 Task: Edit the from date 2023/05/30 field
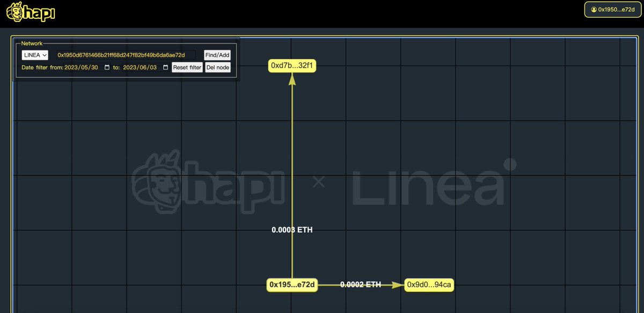pyautogui.click(x=87, y=68)
